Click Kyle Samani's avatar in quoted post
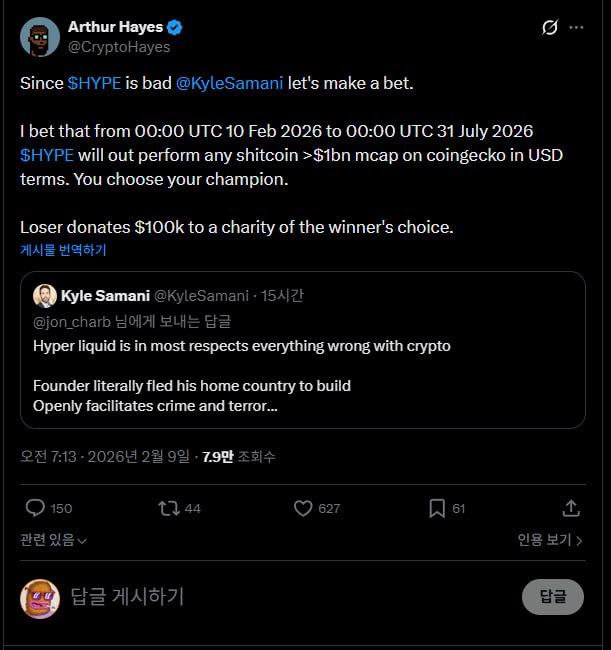The width and height of the screenshot is (611, 650). coord(44,295)
